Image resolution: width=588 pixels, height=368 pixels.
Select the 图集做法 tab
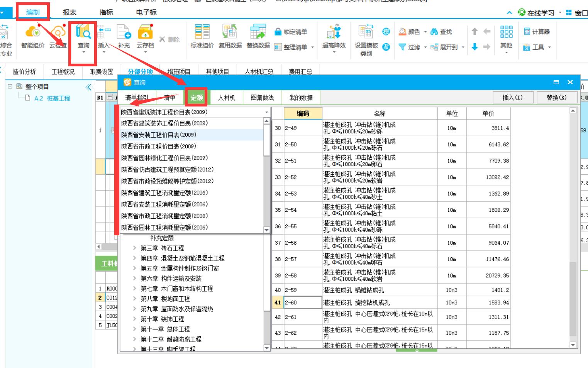click(262, 98)
